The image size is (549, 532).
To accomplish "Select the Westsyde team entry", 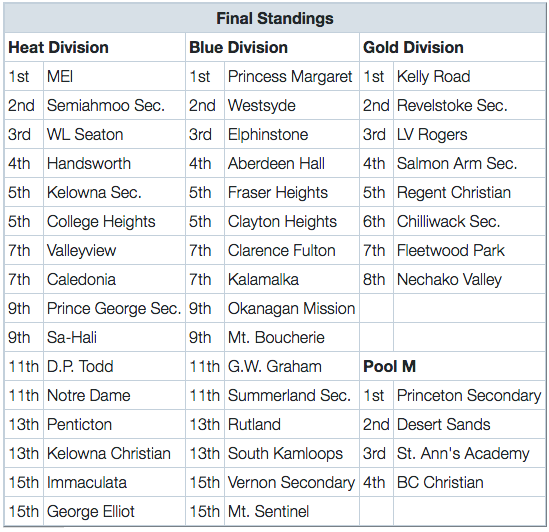I will pos(292,105).
